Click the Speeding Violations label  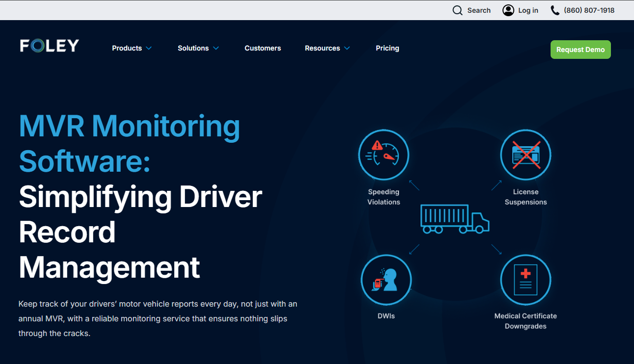coord(384,197)
